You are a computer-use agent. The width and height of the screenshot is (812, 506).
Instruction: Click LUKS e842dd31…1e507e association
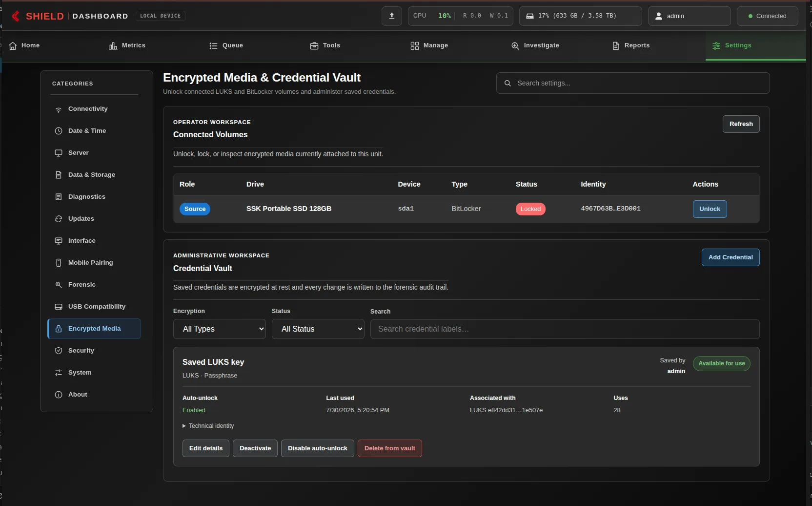point(506,410)
